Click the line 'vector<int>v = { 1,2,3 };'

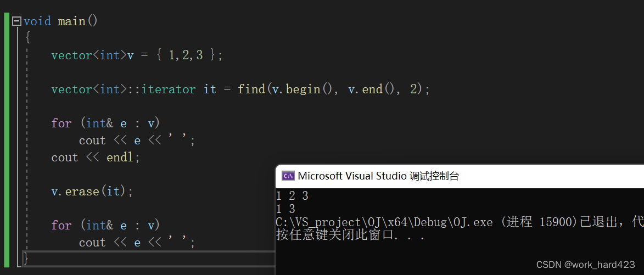click(x=137, y=55)
